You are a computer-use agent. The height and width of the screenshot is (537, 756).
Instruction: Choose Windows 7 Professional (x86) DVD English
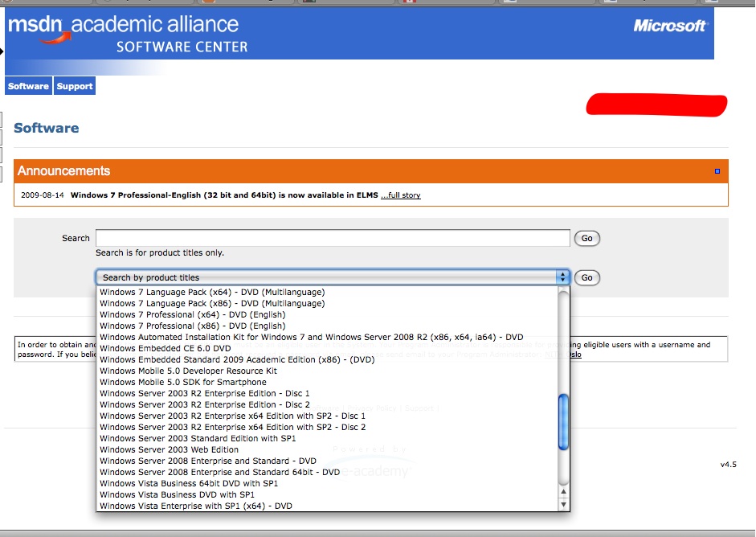pos(327,326)
